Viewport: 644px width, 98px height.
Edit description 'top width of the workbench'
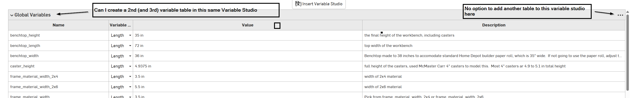click(x=388, y=46)
